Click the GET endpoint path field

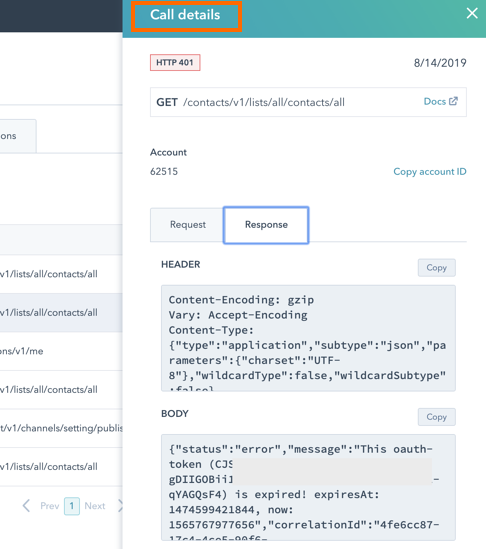(x=308, y=102)
